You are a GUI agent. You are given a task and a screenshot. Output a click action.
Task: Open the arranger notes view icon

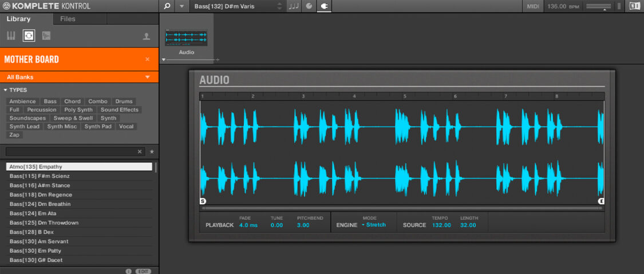click(x=293, y=6)
